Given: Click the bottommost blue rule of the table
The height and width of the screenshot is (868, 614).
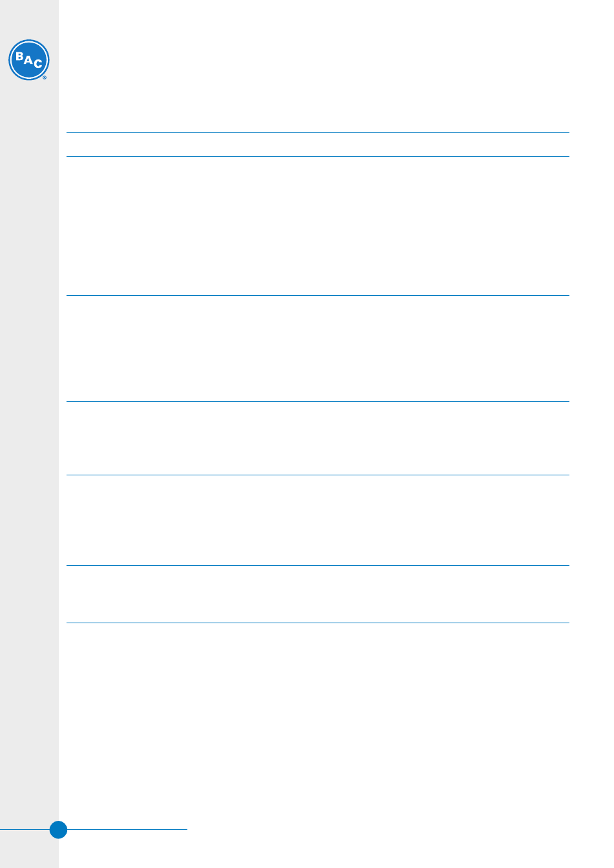Looking at the screenshot, I should click(x=318, y=623).
